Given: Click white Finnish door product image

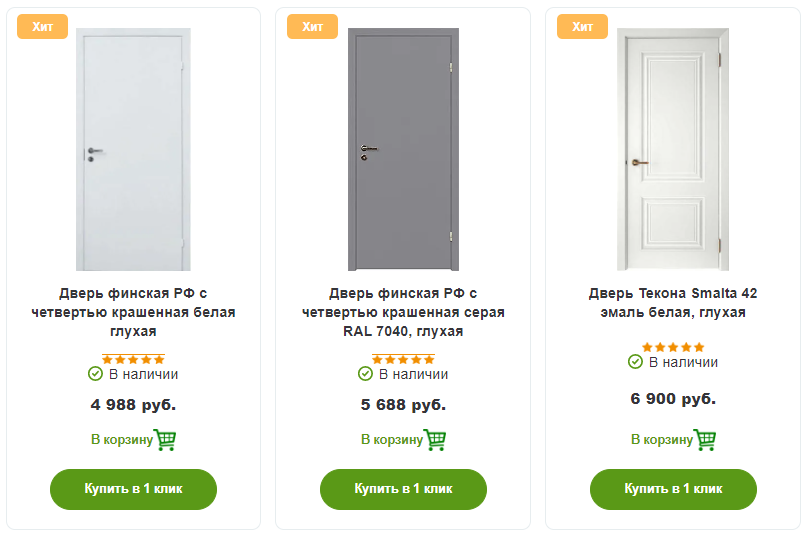Looking at the screenshot, I should pyautogui.click(x=133, y=150).
